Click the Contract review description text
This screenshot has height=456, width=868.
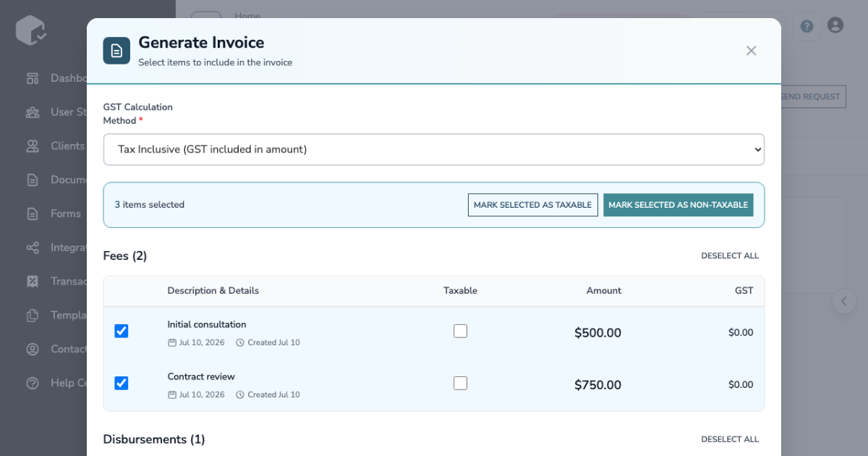[201, 376]
